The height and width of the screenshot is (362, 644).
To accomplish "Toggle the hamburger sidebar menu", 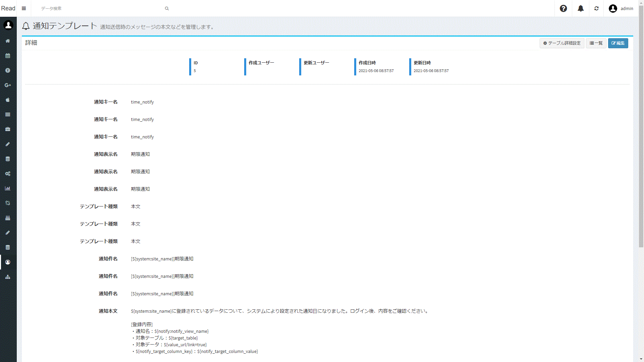I will pyautogui.click(x=24, y=8).
